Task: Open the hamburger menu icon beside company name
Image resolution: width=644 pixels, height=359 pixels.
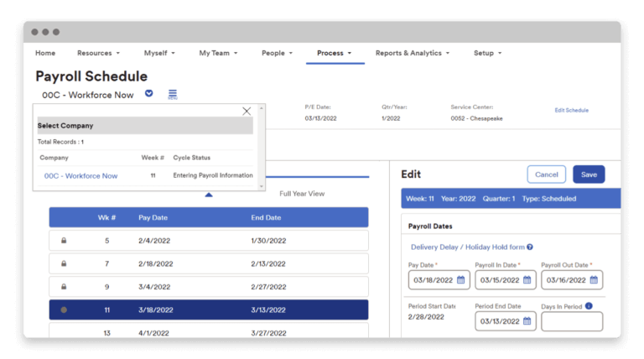Action: (x=173, y=95)
